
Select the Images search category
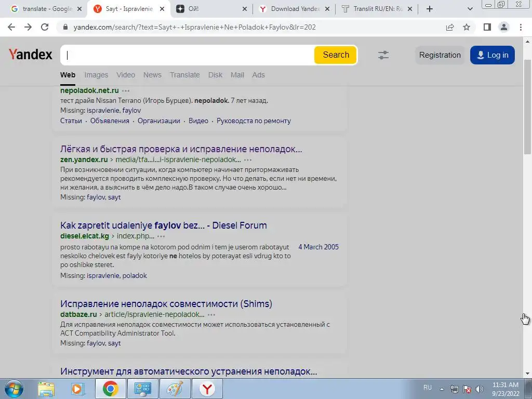(96, 75)
